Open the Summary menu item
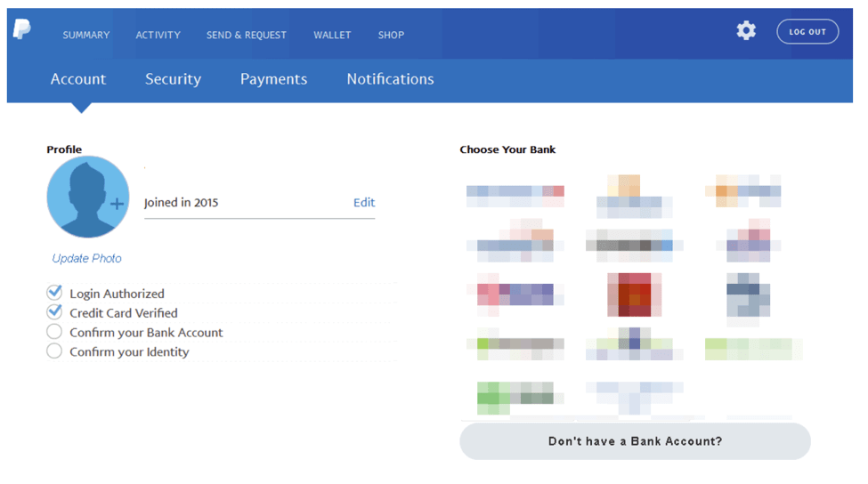 pos(85,35)
